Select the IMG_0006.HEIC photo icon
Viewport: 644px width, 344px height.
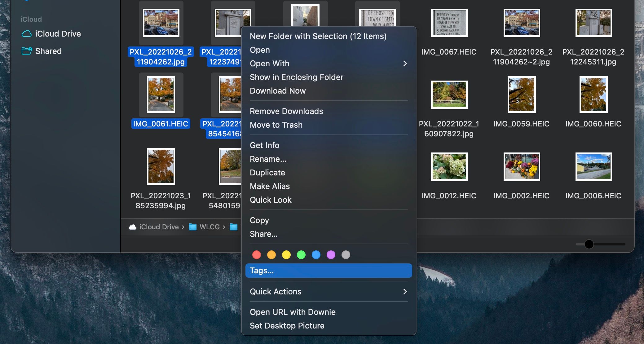click(x=593, y=166)
